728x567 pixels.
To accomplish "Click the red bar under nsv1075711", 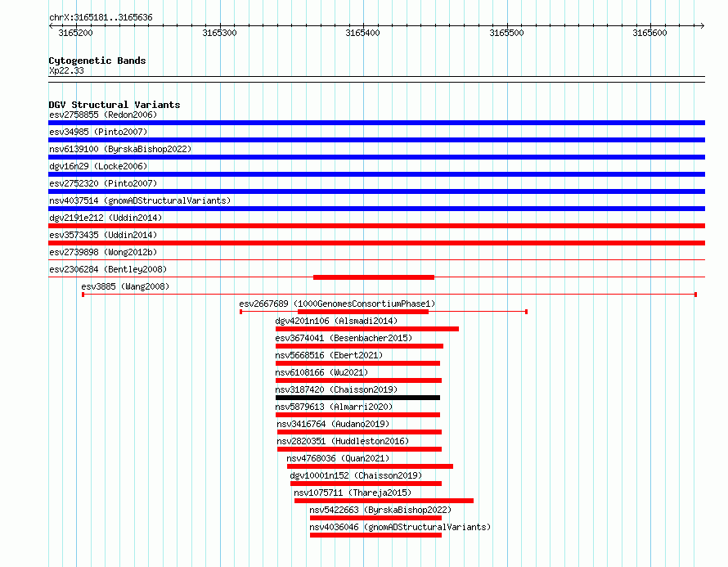I will coord(384,501).
